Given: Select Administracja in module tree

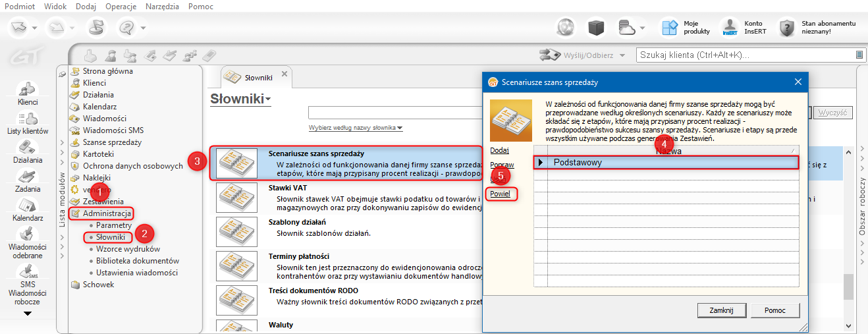Looking at the screenshot, I should [107, 213].
